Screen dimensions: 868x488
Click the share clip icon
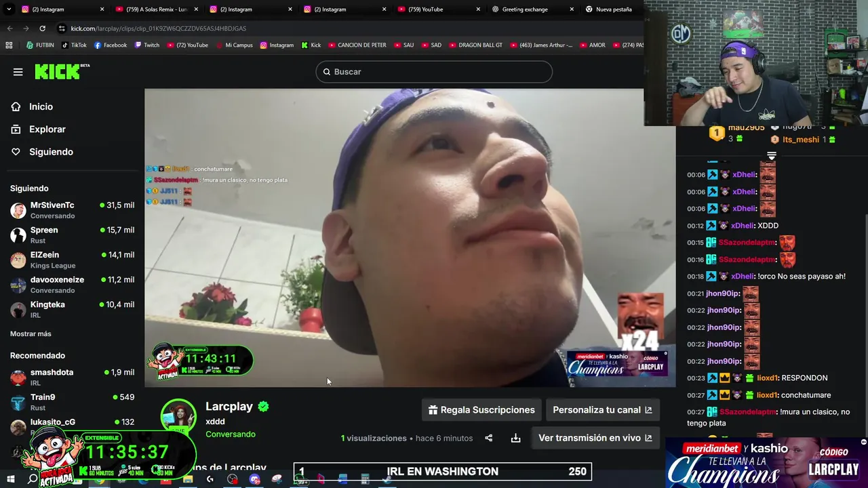tap(488, 438)
